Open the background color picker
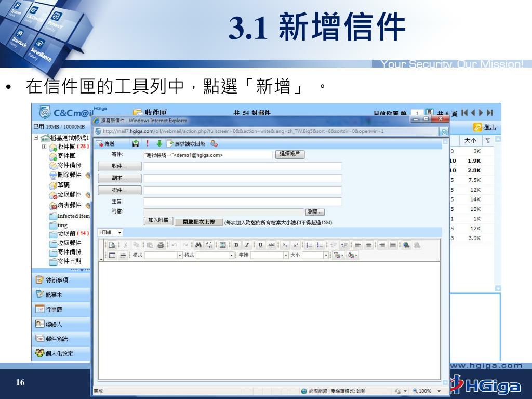 352,255
